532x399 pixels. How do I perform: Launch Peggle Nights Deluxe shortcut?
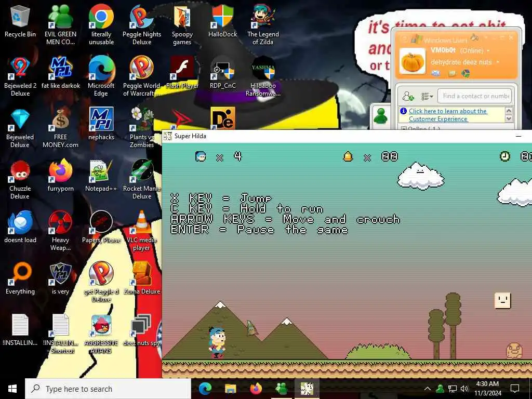tap(142, 24)
